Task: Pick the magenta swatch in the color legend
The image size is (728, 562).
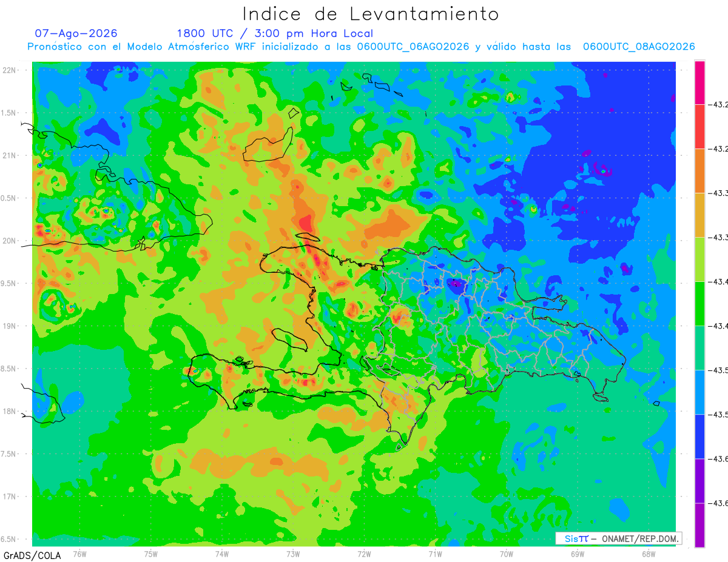Action: [699, 82]
